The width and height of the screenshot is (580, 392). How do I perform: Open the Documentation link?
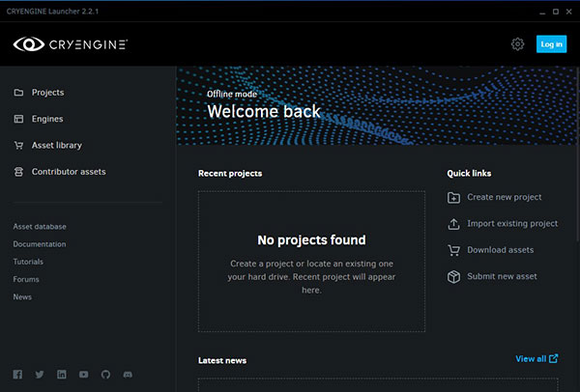coord(40,244)
